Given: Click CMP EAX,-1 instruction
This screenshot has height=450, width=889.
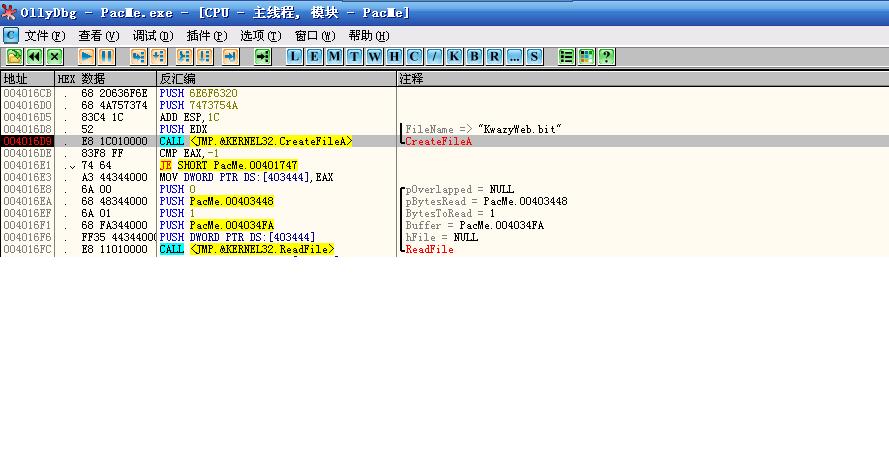Looking at the screenshot, I should pyautogui.click(x=189, y=153).
